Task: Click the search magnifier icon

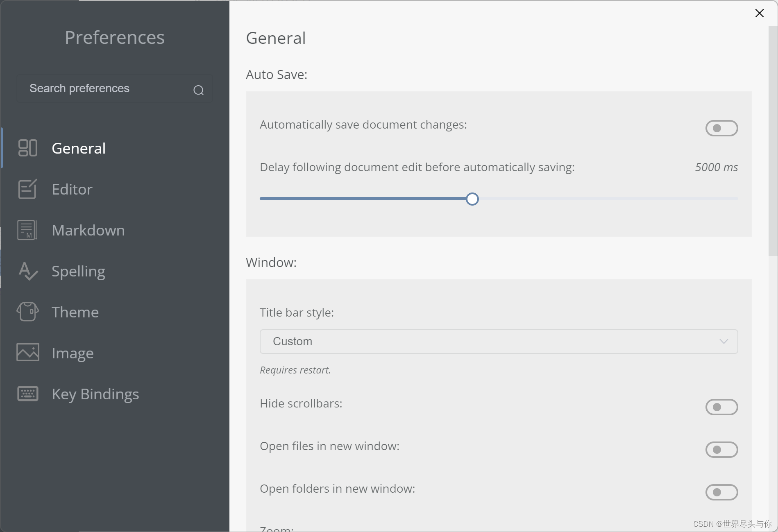Action: tap(199, 90)
